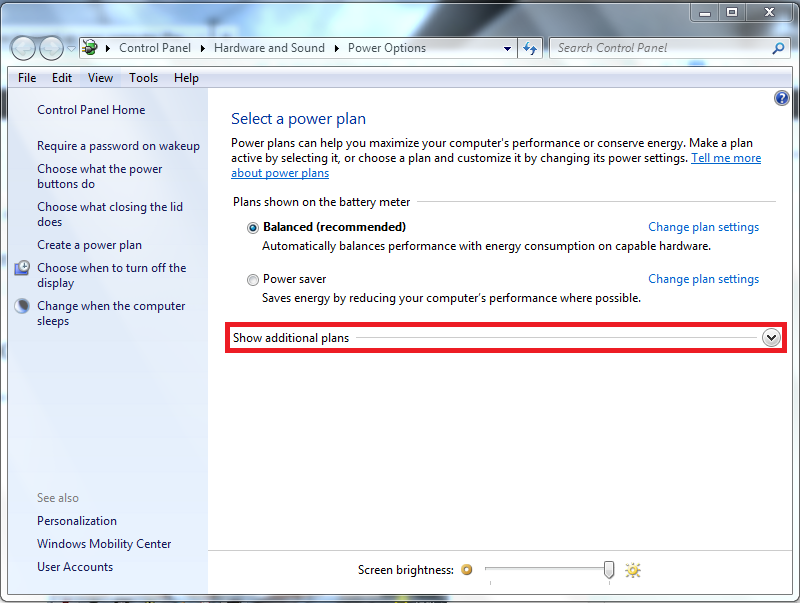The height and width of the screenshot is (603, 800).
Task: Click Plans shown on the battery meter text
Action: pos(321,202)
